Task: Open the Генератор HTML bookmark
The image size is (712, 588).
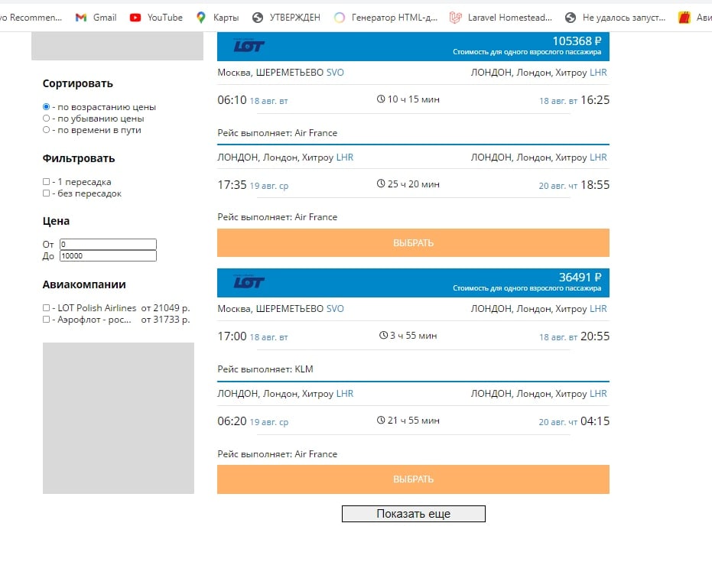Action: pyautogui.click(x=386, y=18)
